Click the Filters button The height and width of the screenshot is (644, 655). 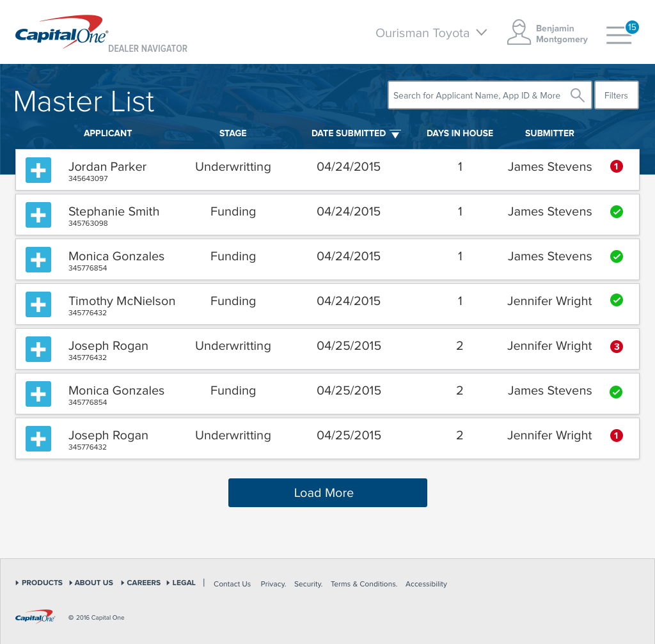[x=616, y=95]
